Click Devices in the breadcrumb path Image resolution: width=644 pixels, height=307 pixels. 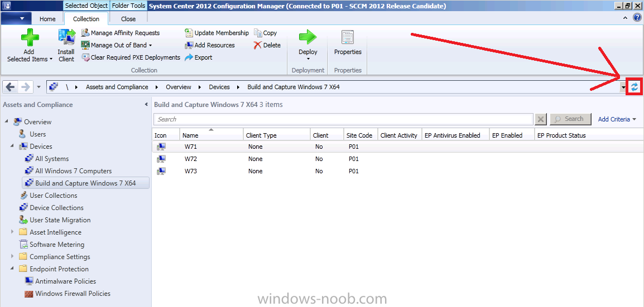click(219, 87)
